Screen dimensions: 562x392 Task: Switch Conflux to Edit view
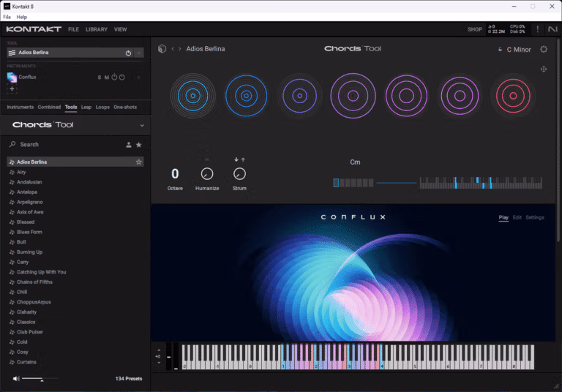pyautogui.click(x=517, y=217)
